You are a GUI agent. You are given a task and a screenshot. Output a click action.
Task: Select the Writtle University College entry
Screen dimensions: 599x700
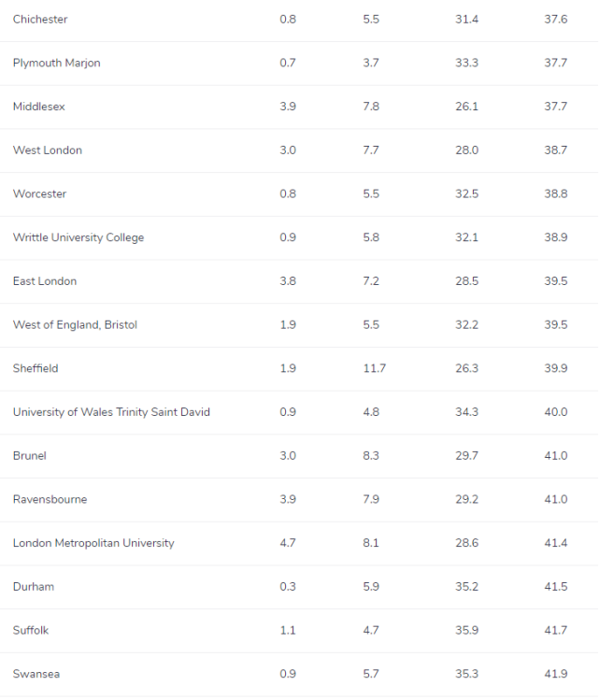coord(78,237)
